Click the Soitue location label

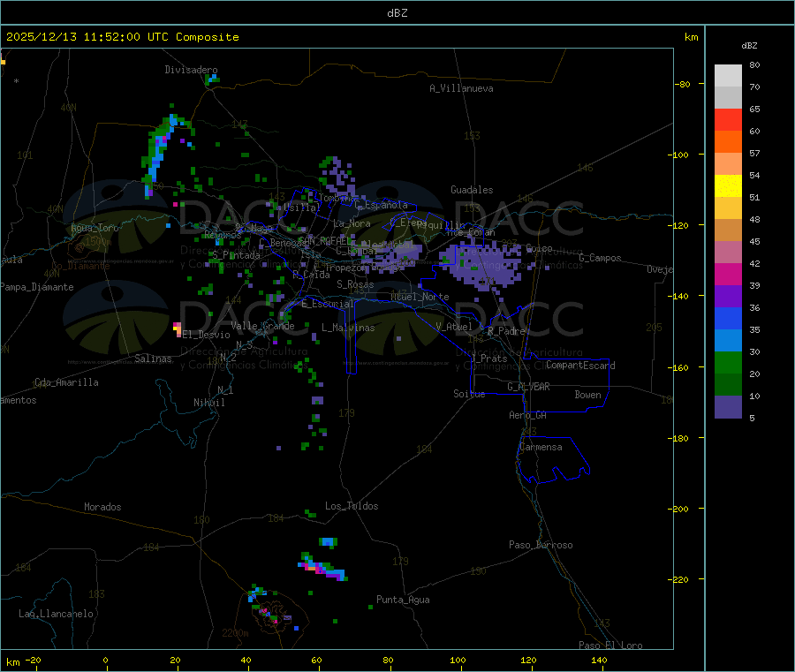[469, 394]
